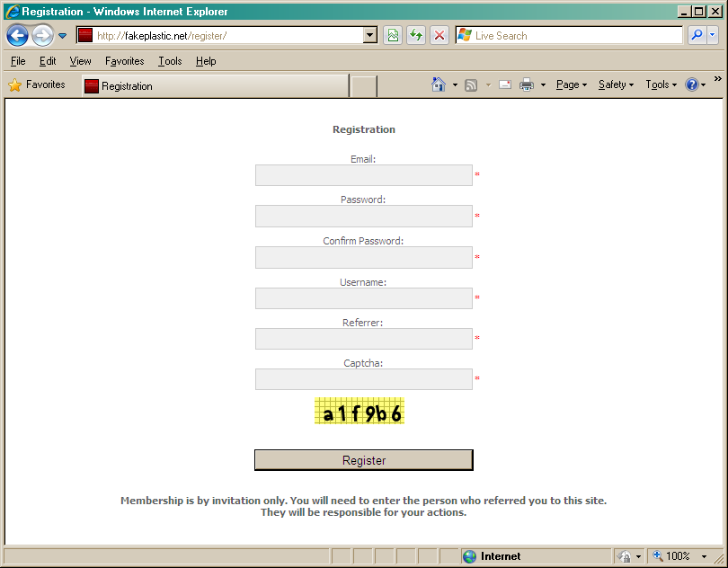
Task: Click the Refresh page icon
Action: [416, 36]
